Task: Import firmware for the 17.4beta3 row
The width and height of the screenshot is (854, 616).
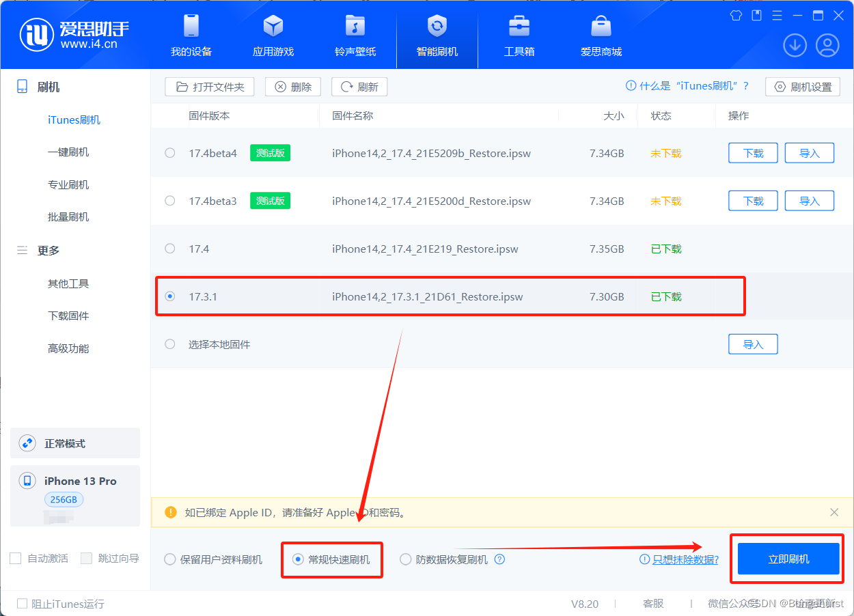Action: 809,201
